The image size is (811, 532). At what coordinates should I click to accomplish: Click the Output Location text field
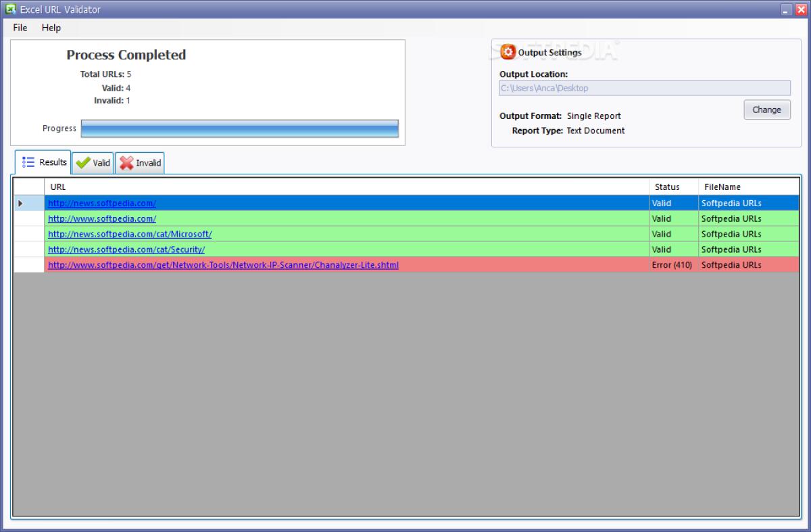(642, 88)
